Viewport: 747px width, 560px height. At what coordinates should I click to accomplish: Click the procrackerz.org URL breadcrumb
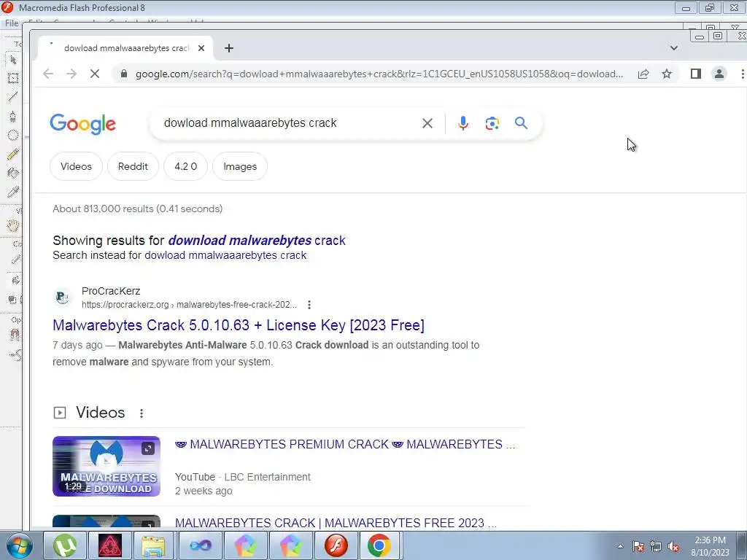coord(189,305)
